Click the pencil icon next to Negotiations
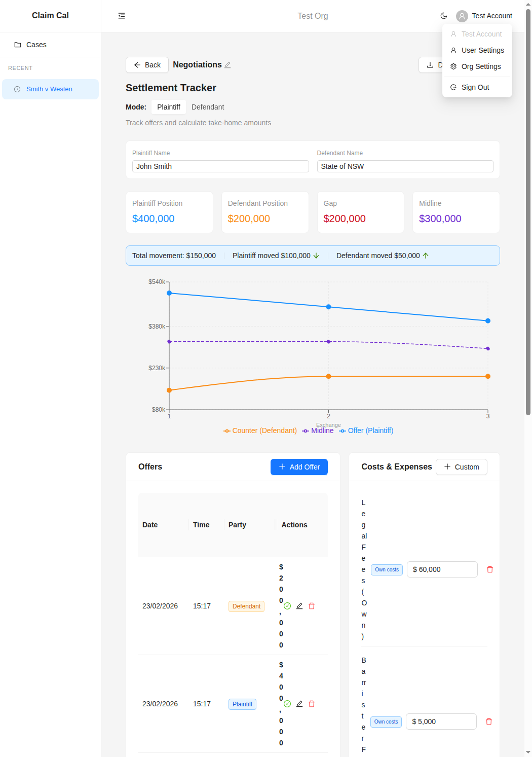The width and height of the screenshot is (532, 757). pyautogui.click(x=228, y=65)
